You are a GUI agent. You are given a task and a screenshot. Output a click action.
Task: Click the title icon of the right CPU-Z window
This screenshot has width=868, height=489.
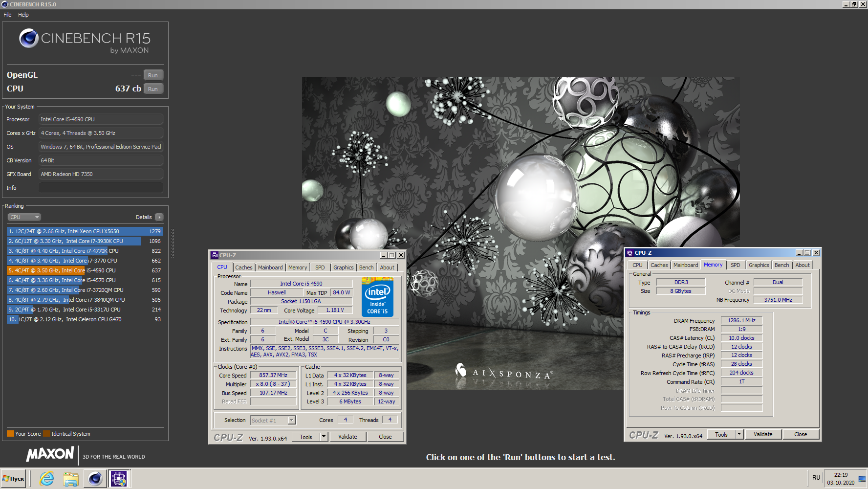click(x=629, y=253)
